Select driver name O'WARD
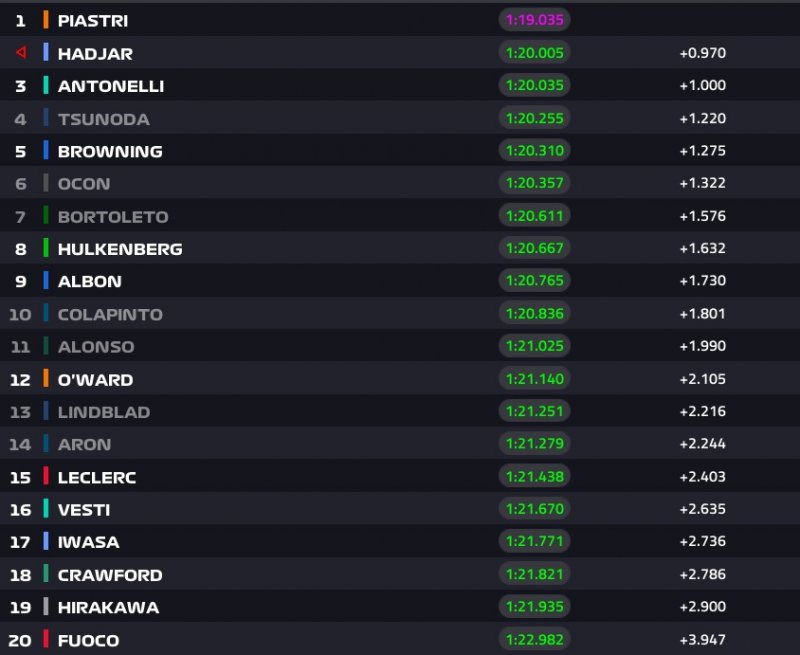Viewport: 800px width, 655px height. (95, 379)
